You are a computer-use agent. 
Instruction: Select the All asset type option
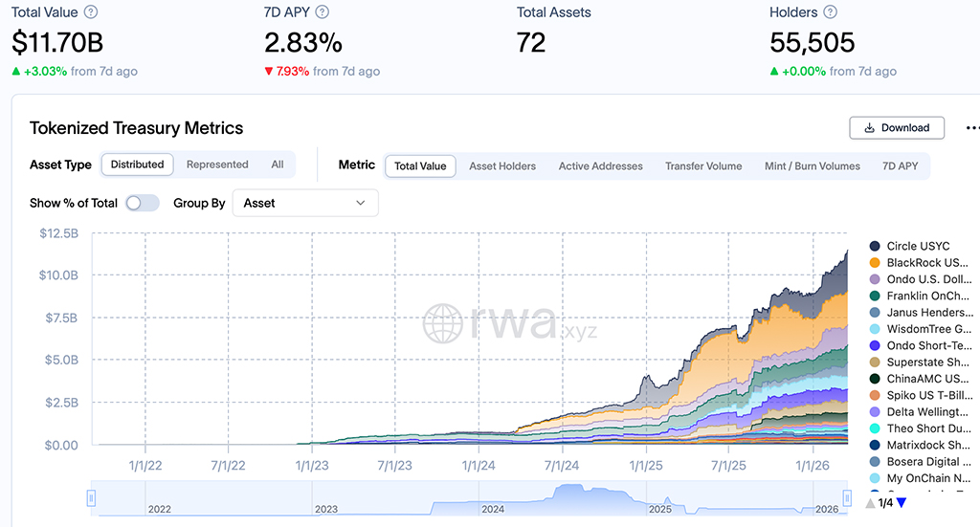278,165
